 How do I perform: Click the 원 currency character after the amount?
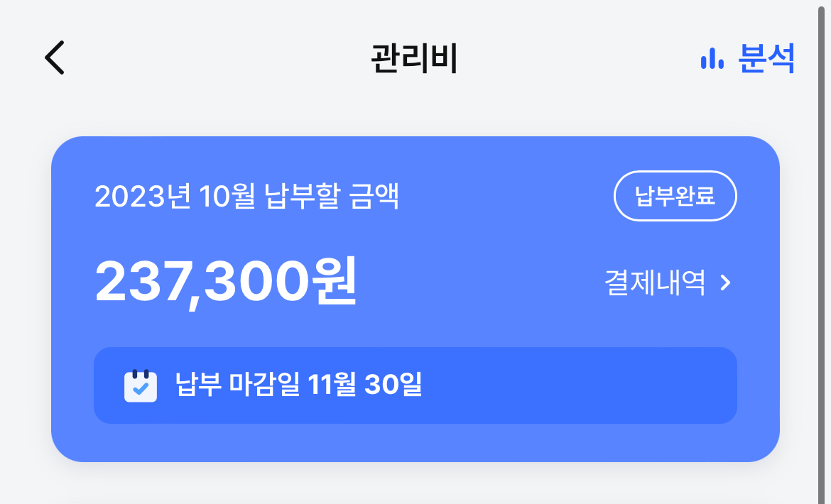[332, 281]
